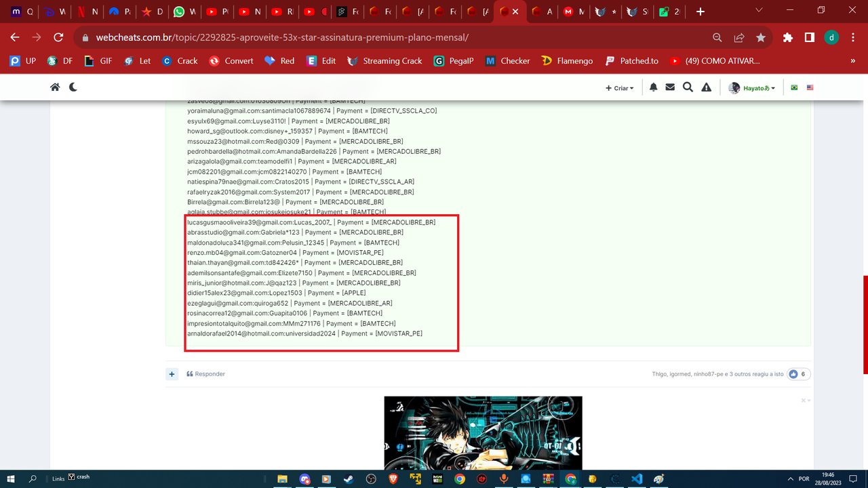
Task: Bookmark this page with the star icon
Action: pyautogui.click(x=761, y=38)
